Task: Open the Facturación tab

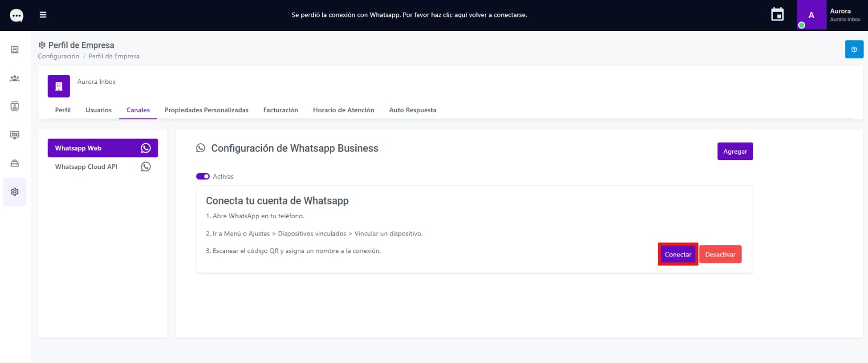Action: tap(280, 110)
